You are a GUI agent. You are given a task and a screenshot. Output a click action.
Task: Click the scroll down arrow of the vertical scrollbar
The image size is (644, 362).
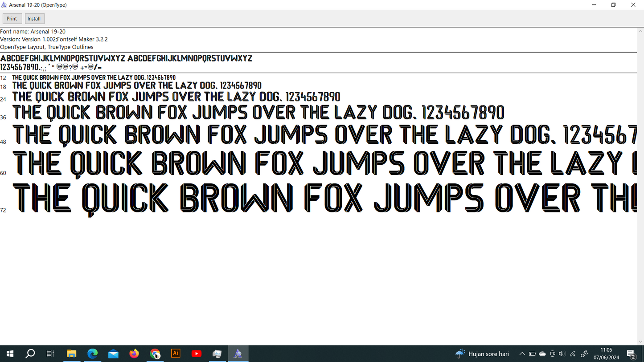pos(640,342)
